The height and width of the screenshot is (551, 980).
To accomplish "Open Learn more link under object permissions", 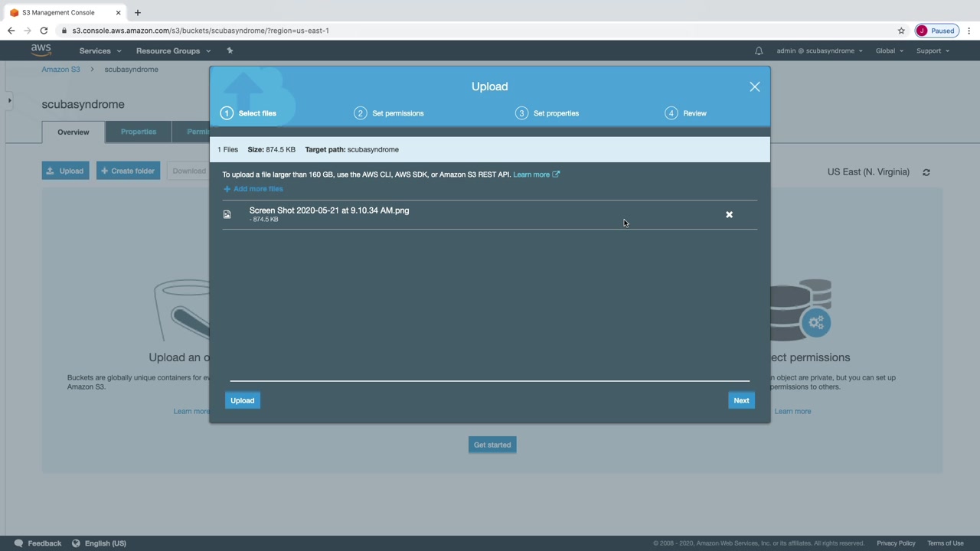I will (x=792, y=412).
